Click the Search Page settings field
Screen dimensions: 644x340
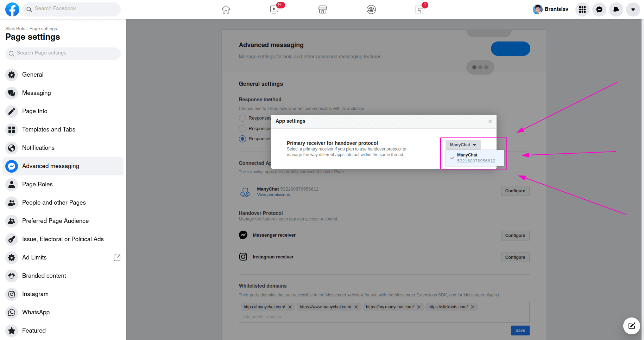63,53
